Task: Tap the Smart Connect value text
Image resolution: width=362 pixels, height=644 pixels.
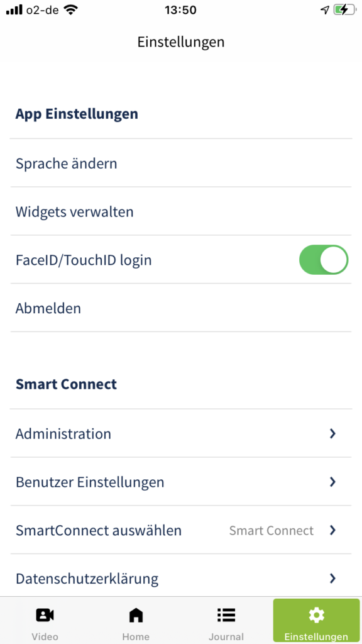Action: (271, 530)
